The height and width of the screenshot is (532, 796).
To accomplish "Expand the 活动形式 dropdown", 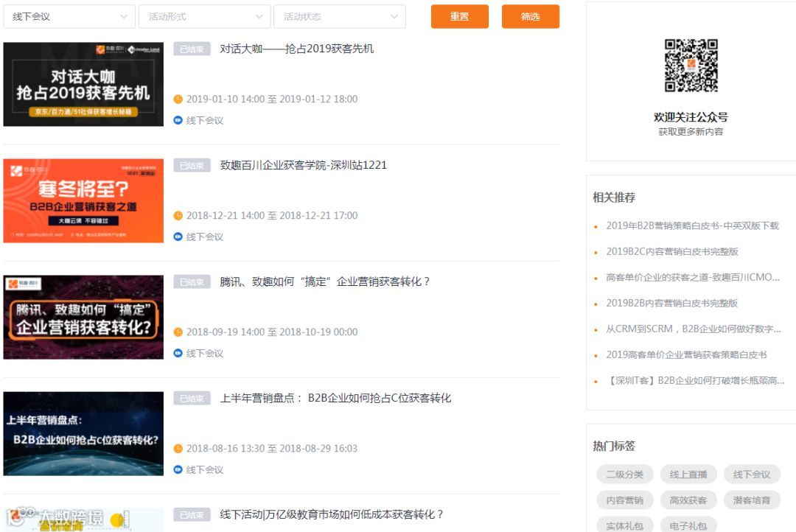I will pyautogui.click(x=205, y=17).
